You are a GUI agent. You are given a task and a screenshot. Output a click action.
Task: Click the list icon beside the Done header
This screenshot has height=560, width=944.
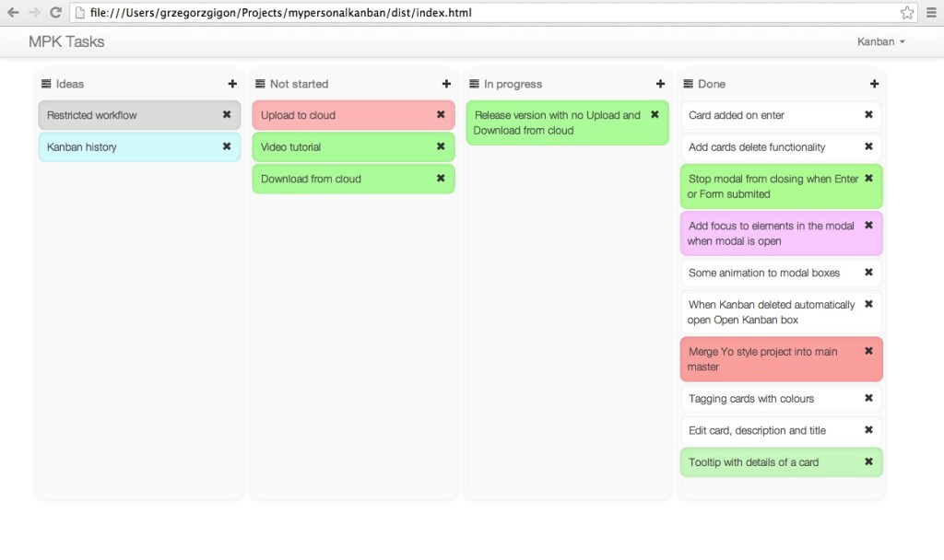(x=688, y=84)
